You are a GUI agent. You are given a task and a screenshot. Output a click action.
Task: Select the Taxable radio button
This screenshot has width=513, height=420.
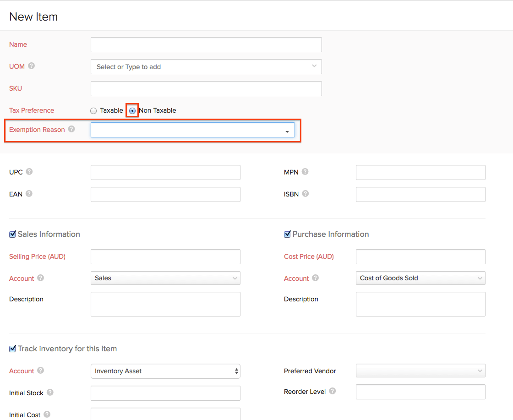(93, 111)
